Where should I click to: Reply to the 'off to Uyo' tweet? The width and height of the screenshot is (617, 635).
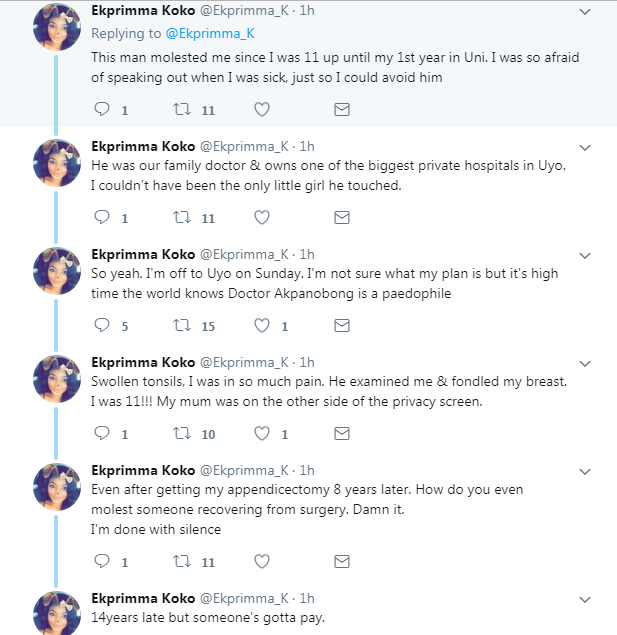click(100, 324)
